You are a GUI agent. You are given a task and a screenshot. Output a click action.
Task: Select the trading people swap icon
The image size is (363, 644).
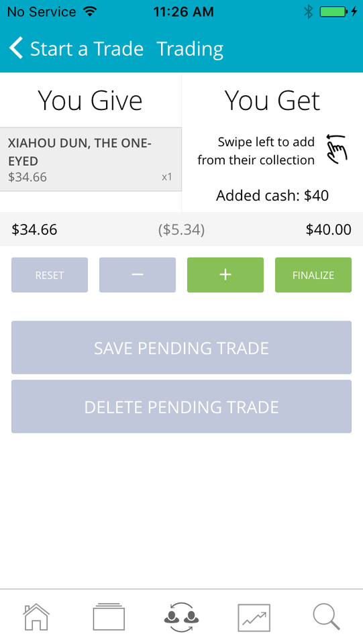181,617
